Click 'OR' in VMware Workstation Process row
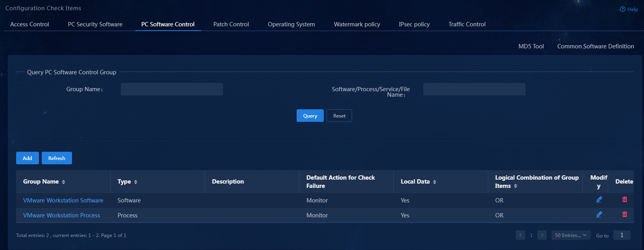 point(499,215)
